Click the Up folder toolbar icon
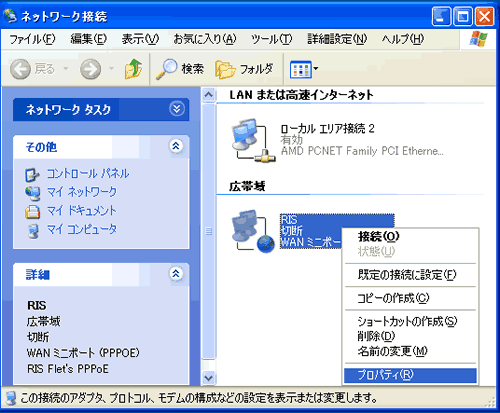 click(134, 69)
